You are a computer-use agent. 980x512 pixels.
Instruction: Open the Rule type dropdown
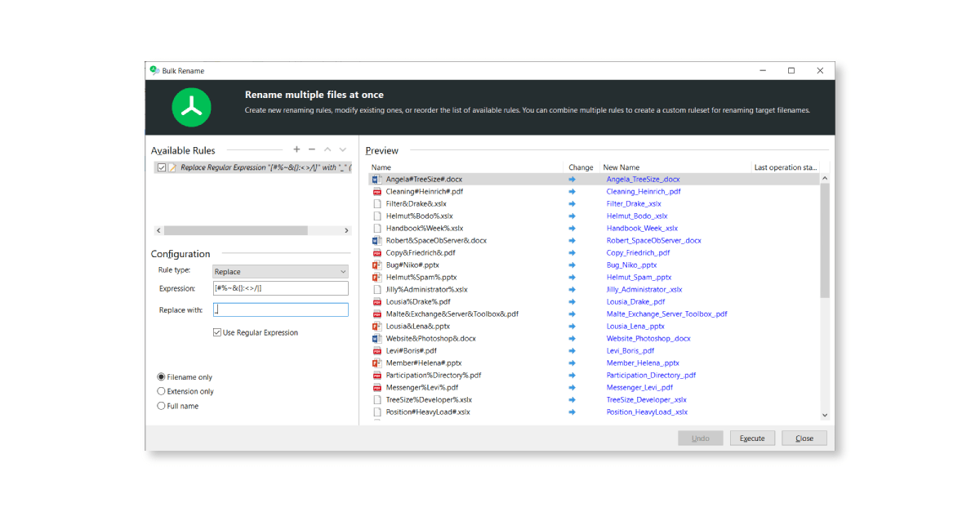tap(280, 271)
